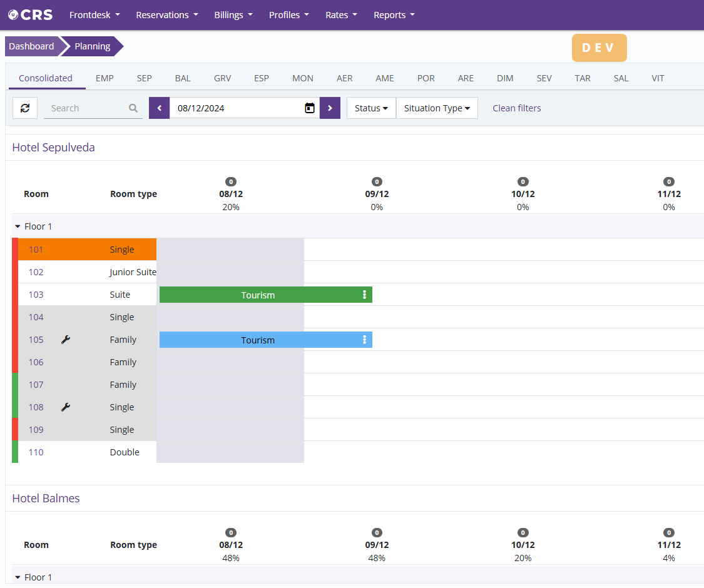The width and height of the screenshot is (704, 588).
Task: Switch to the BAL hotel tab
Action: 183,78
